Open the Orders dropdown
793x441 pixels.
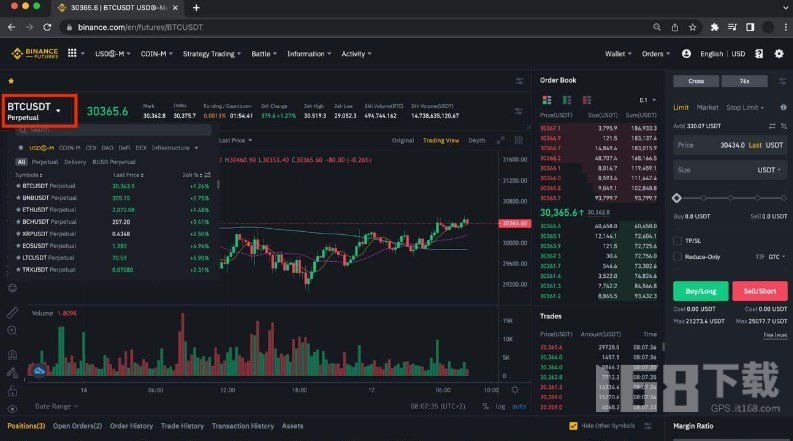(x=655, y=54)
